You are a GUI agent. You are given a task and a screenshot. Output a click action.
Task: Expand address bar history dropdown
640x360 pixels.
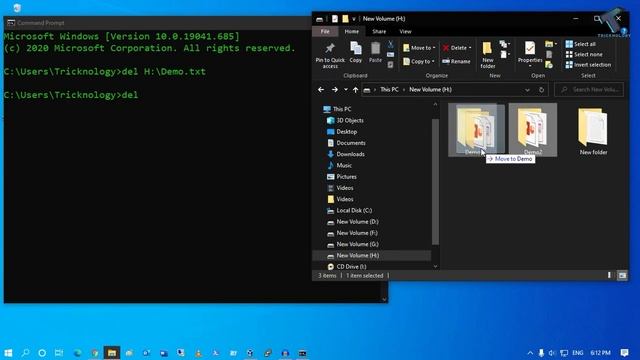pos(527,89)
